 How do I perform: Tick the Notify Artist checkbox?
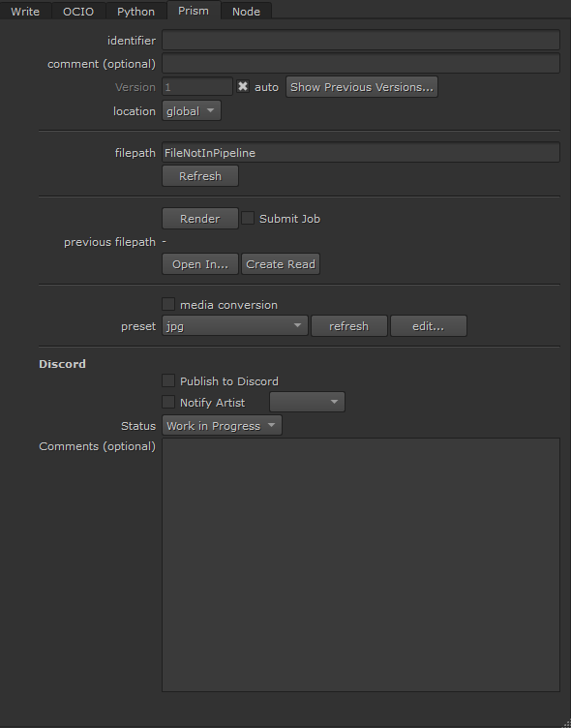pos(168,402)
